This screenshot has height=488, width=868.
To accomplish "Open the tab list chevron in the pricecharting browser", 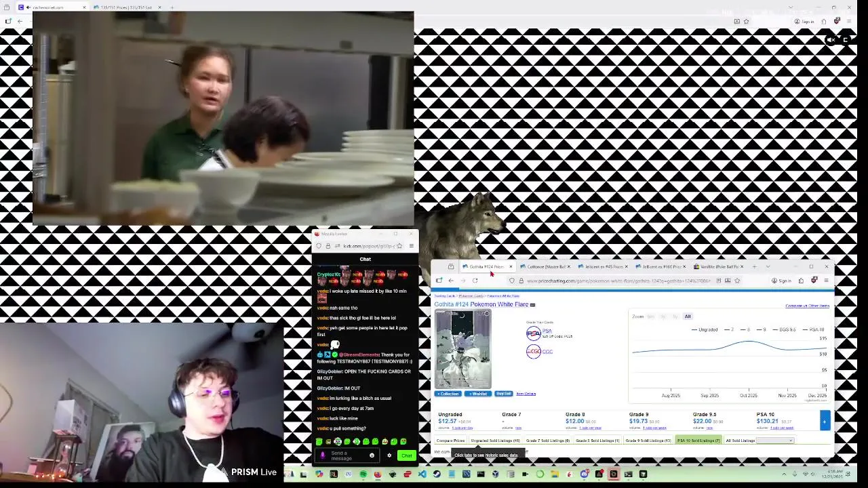I will click(x=767, y=266).
